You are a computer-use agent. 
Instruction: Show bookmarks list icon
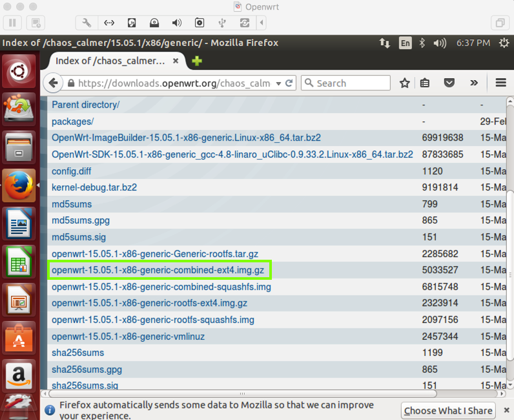tap(424, 83)
